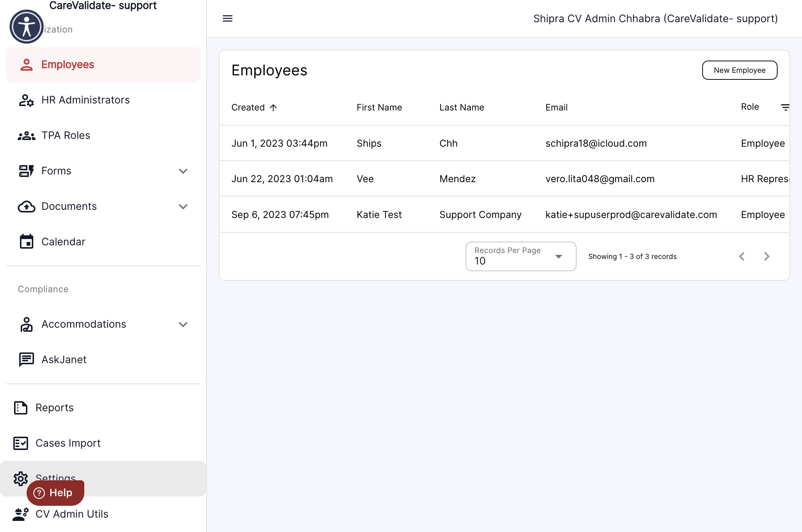Click the Forms icon in sidebar
The height and width of the screenshot is (532, 802).
26,171
